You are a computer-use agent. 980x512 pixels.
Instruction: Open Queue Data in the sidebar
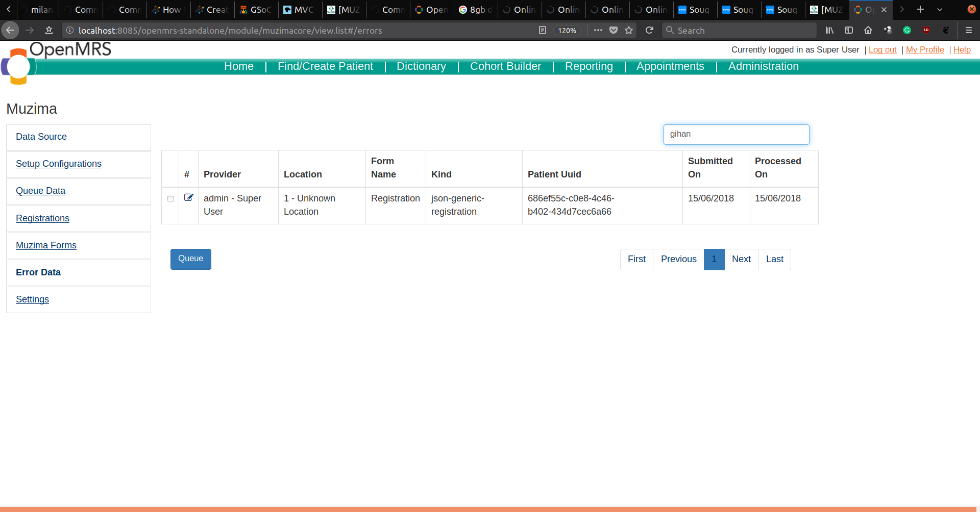40,191
